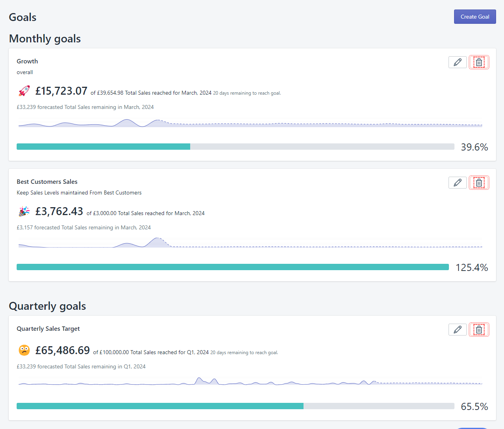Click the Best Customers Sales title
The height and width of the screenshot is (429, 504).
click(x=47, y=182)
